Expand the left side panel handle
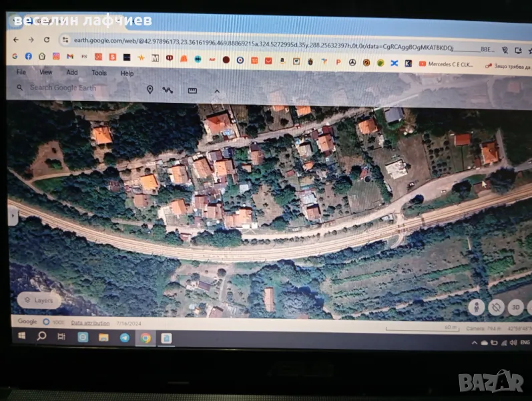The image size is (532, 401). (11, 215)
